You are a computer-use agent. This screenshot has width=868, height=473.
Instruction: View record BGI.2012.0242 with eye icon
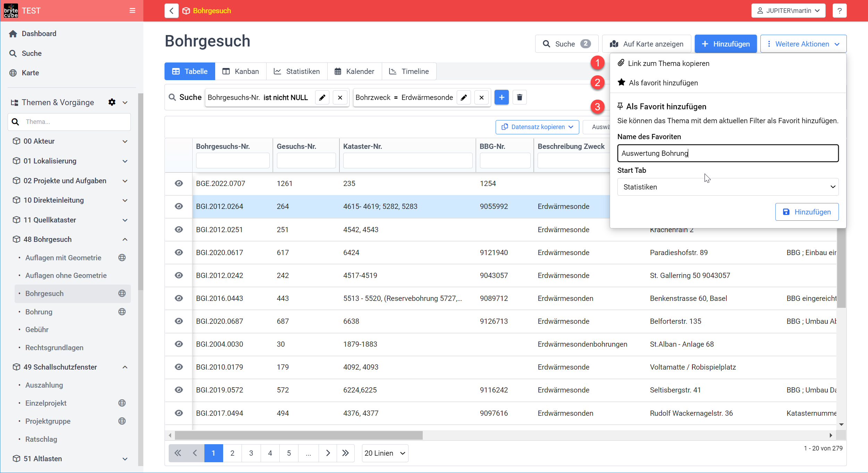(179, 275)
